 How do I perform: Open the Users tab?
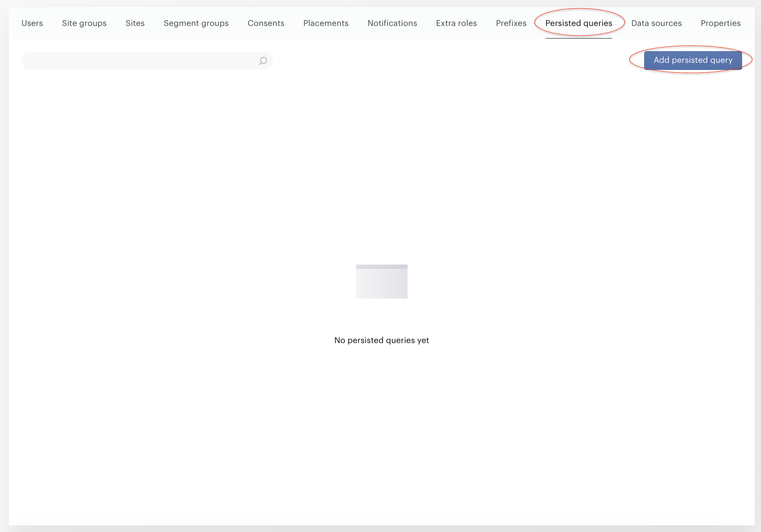32,23
